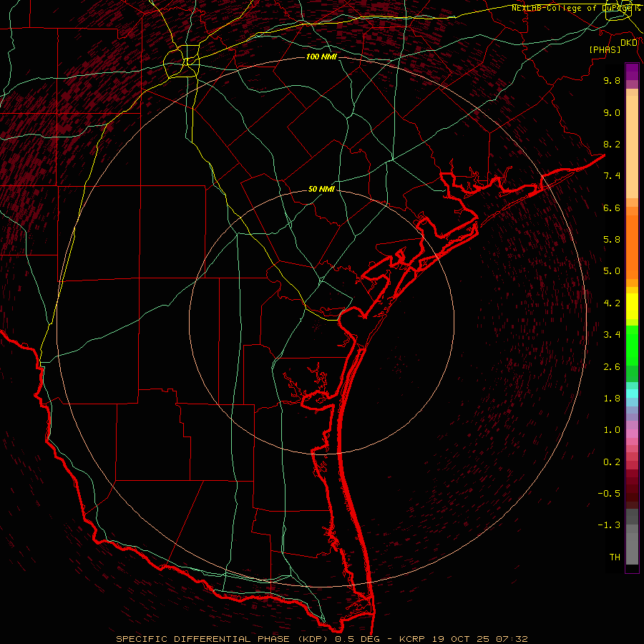The height and width of the screenshot is (644, 644).
Task: Click the "5.0" legend scale value
Action: (612, 271)
